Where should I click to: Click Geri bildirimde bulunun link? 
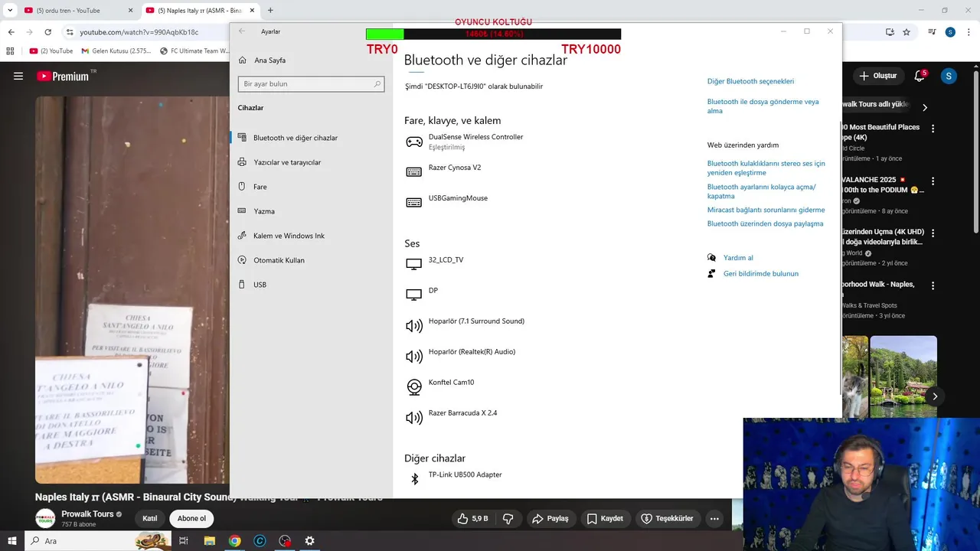[x=760, y=274]
